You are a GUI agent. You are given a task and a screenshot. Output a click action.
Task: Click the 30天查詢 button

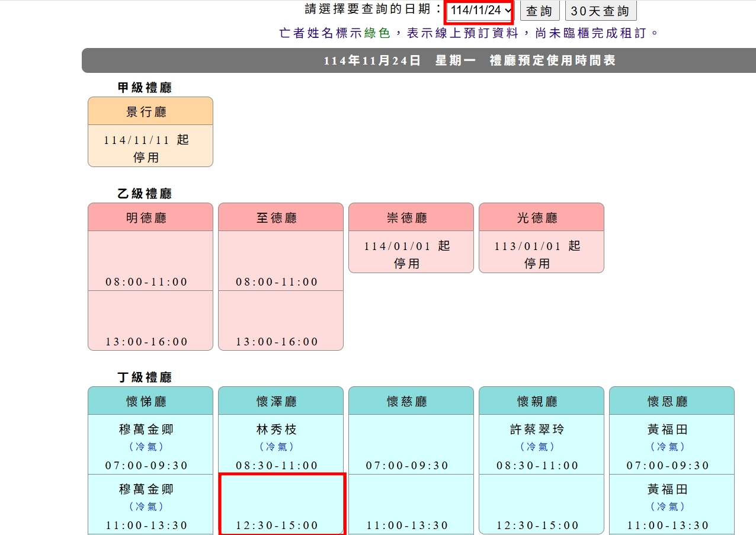[600, 11]
